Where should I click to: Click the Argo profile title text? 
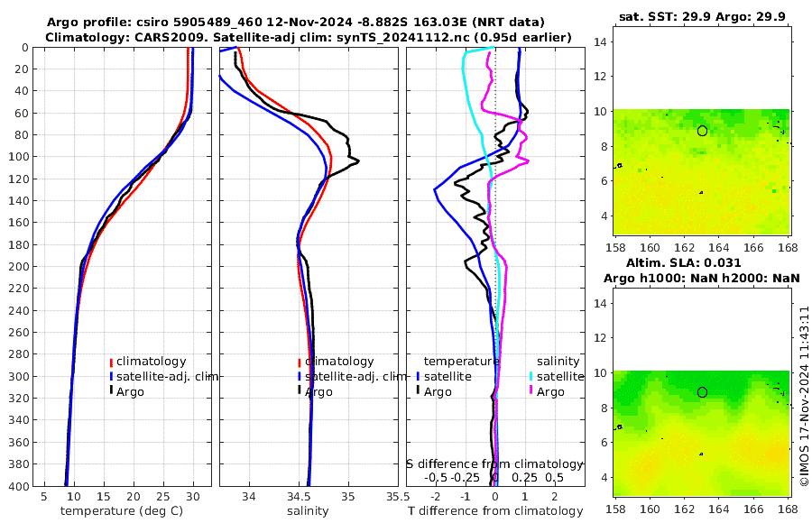tap(296, 23)
